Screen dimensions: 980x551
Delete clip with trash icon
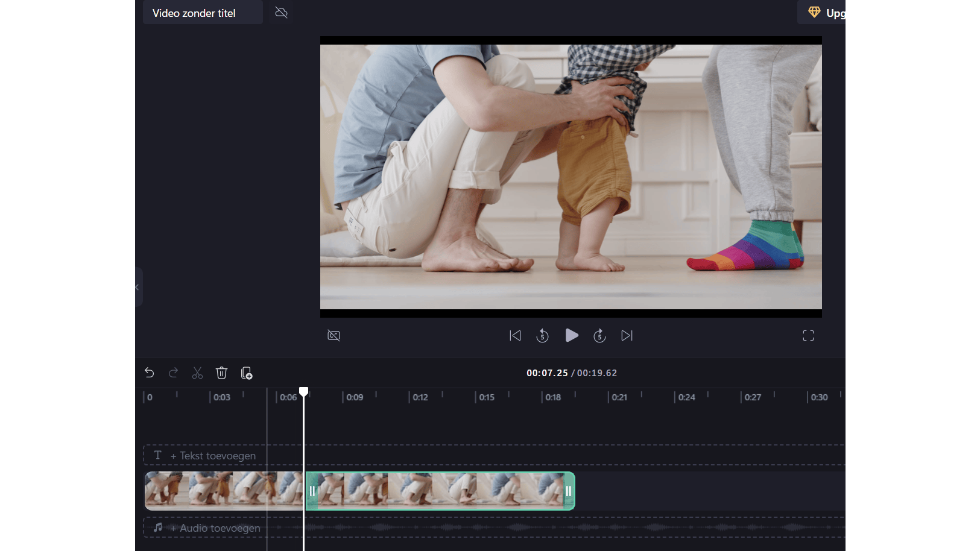click(x=221, y=373)
